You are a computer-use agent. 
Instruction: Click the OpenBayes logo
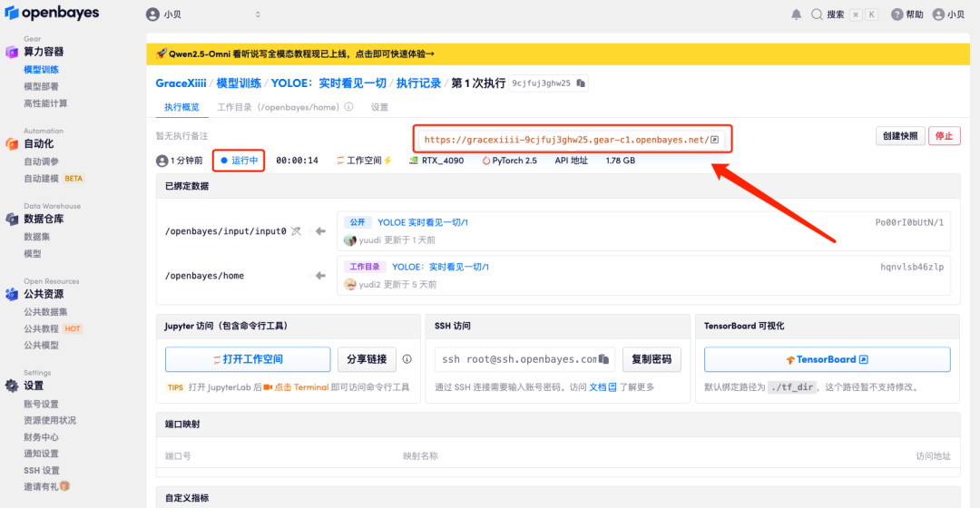point(52,13)
